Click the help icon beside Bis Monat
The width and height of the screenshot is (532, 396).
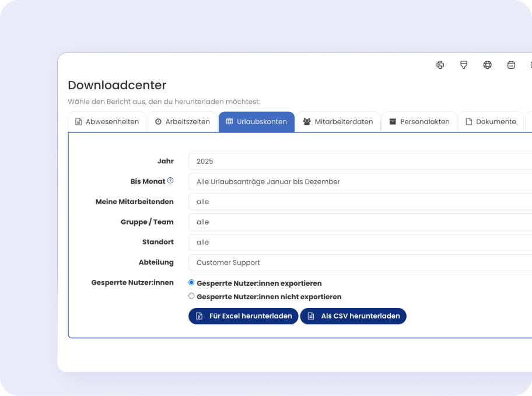[170, 181]
